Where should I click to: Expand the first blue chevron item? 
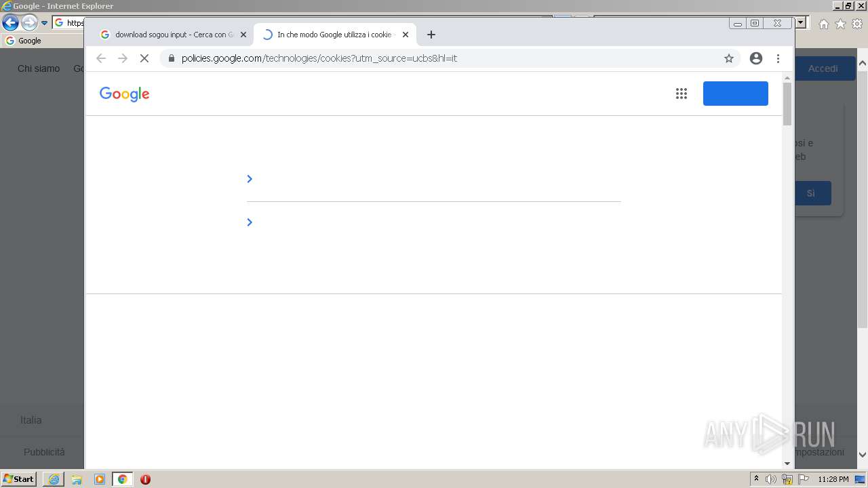[x=250, y=179]
